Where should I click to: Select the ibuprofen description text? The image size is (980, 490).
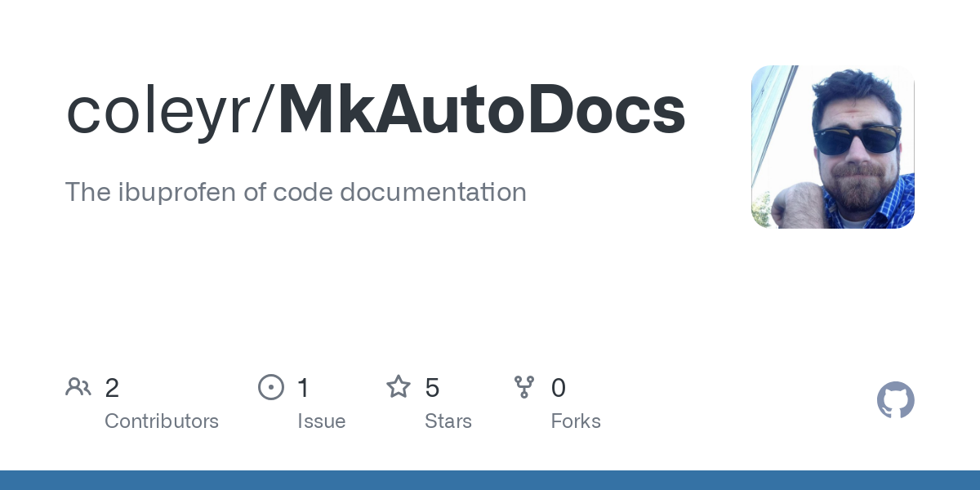tap(296, 192)
